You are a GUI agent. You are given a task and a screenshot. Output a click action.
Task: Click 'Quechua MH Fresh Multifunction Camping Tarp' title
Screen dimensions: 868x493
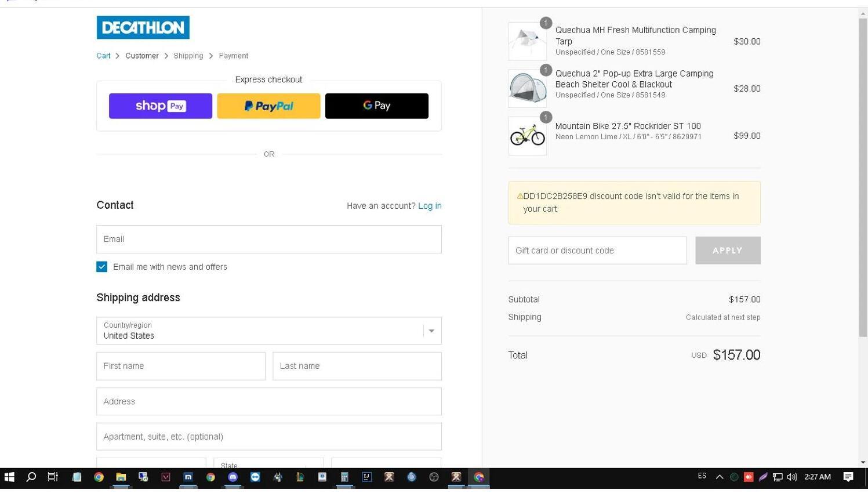coord(635,35)
